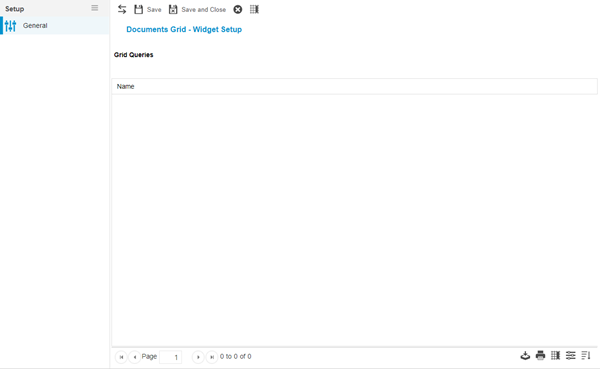Screen dimensions: 600x369
Task: Click the sort order icon in the grid footer
Action: click(586, 356)
